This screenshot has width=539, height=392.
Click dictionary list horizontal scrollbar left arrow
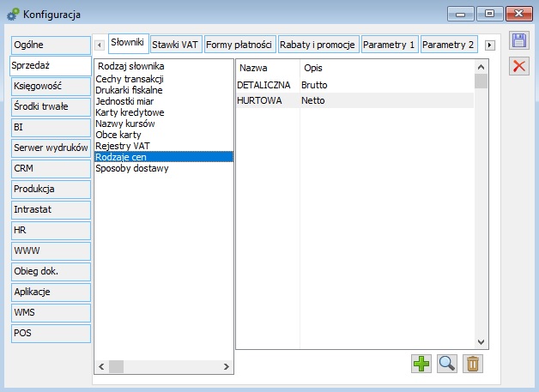point(101,366)
